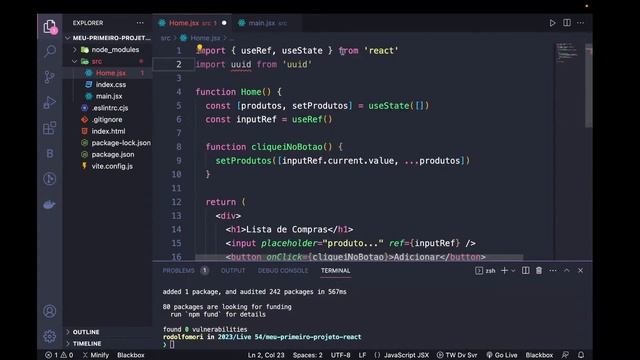640x360 pixels.
Task: Open the OUTPUT panel tab
Action: 233,271
